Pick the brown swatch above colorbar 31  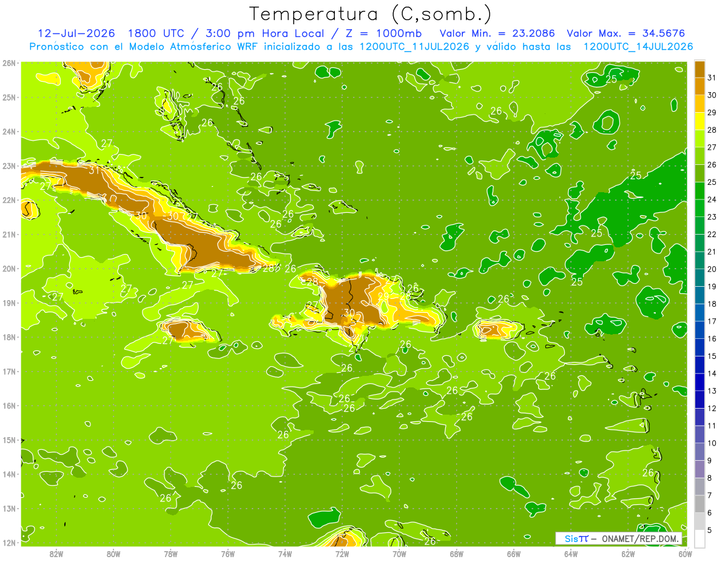click(699, 69)
